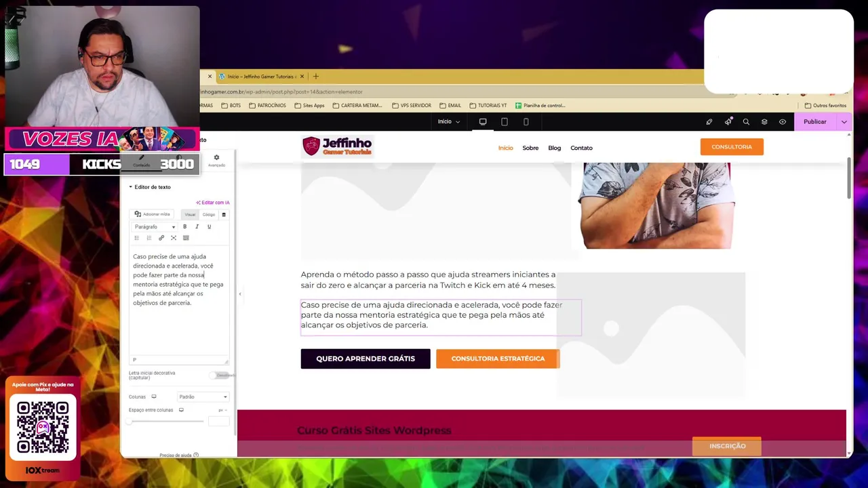Open the Blog menu item
Viewport: 868px width, 488px height.
[x=555, y=148]
